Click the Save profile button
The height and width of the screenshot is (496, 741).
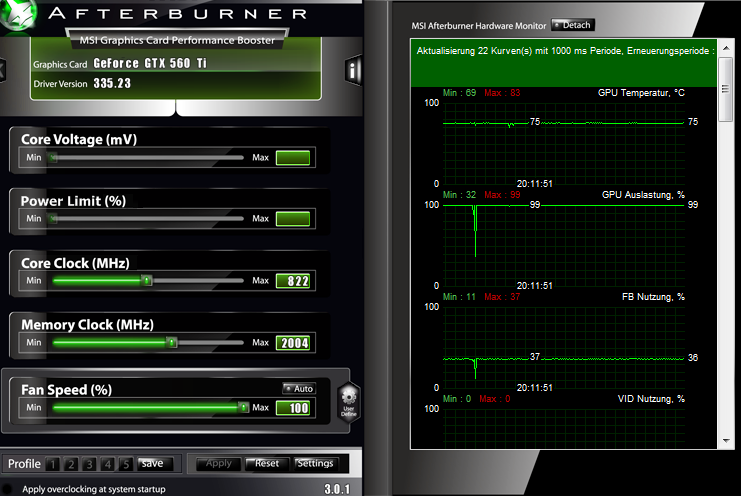coord(151,463)
